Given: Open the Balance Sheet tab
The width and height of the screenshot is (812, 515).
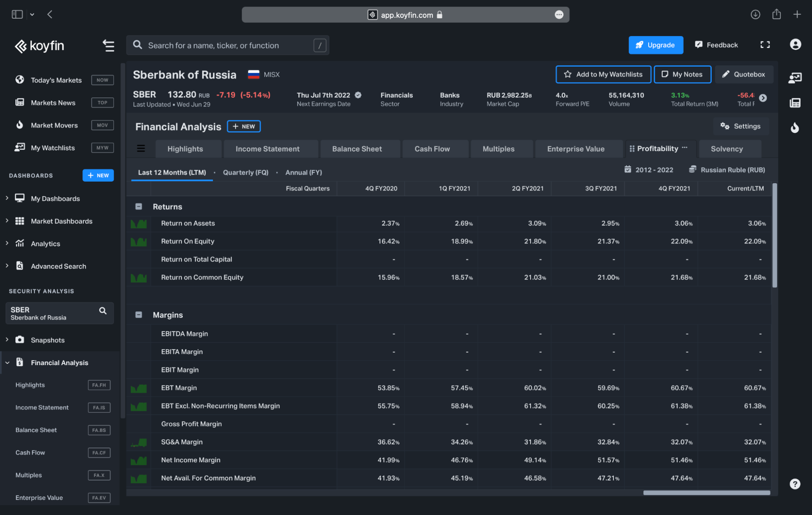Looking at the screenshot, I should tap(360, 149).
